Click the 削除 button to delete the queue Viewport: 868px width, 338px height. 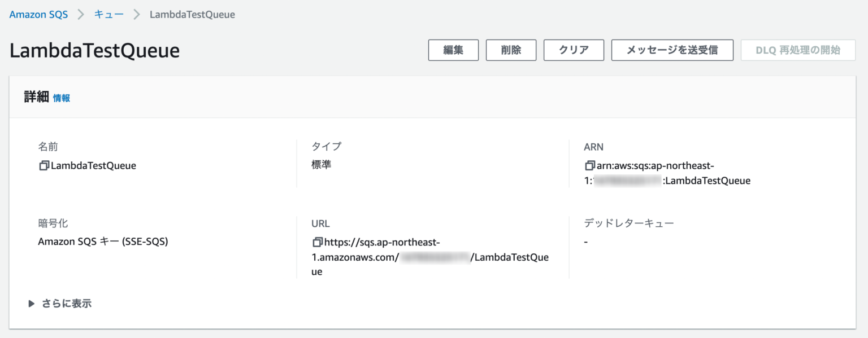click(x=511, y=50)
